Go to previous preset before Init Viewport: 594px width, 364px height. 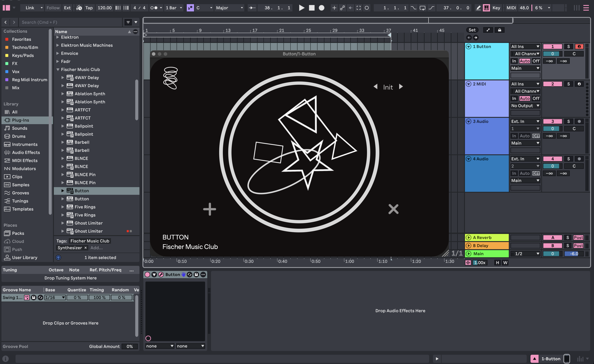[375, 86]
